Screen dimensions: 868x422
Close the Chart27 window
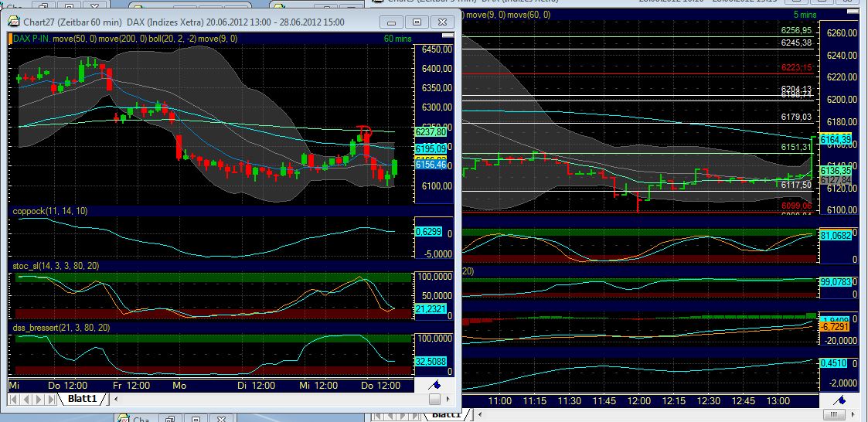click(442, 22)
